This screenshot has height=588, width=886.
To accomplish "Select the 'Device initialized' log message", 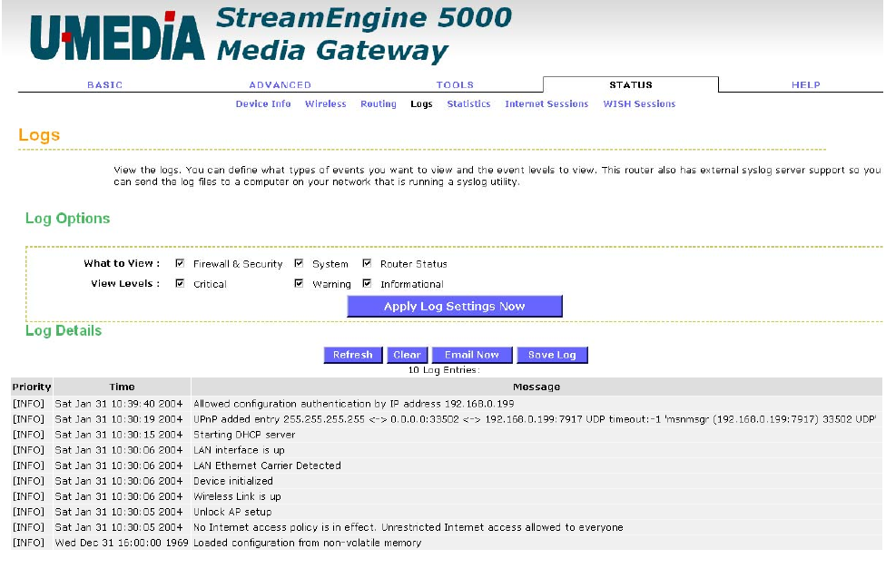I will [x=232, y=481].
